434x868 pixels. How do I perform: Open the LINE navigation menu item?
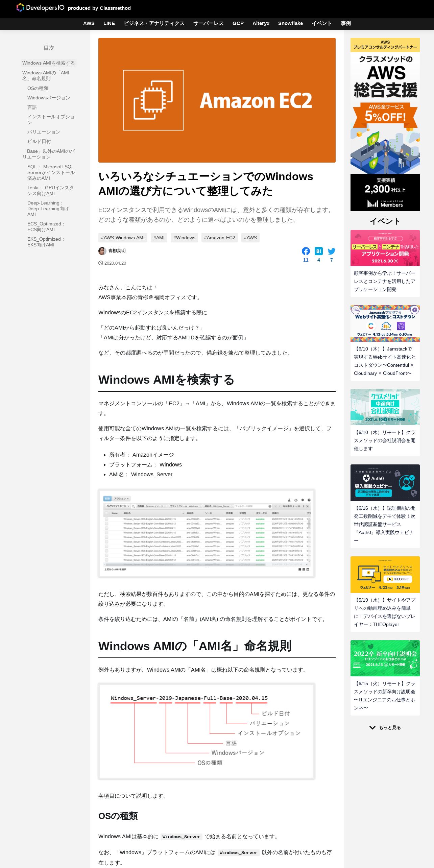(109, 23)
